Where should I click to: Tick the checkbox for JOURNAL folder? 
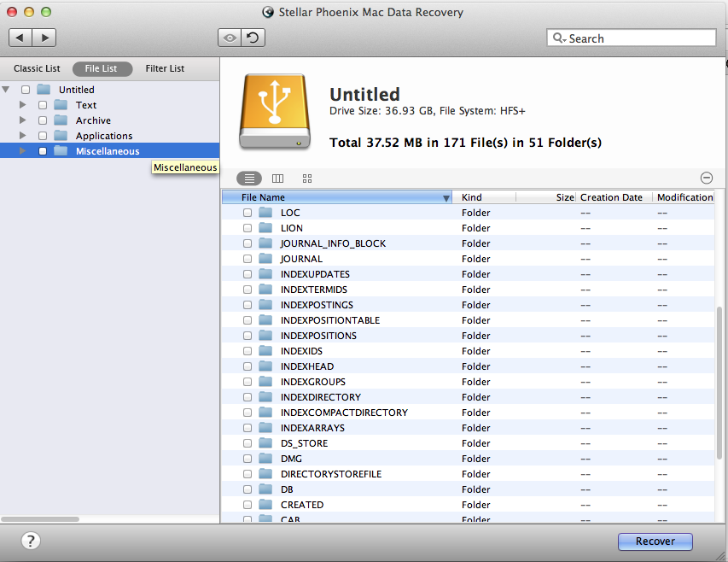[248, 259]
